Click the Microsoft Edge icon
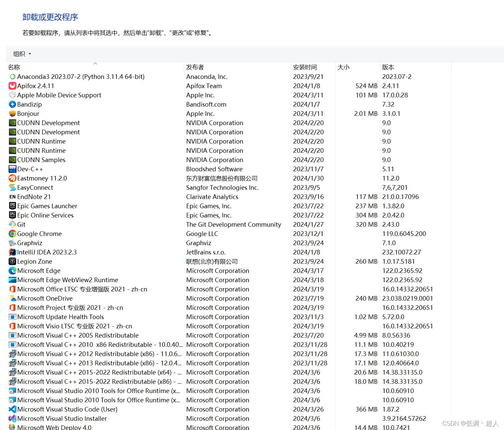The image size is (504, 430). 13,271
